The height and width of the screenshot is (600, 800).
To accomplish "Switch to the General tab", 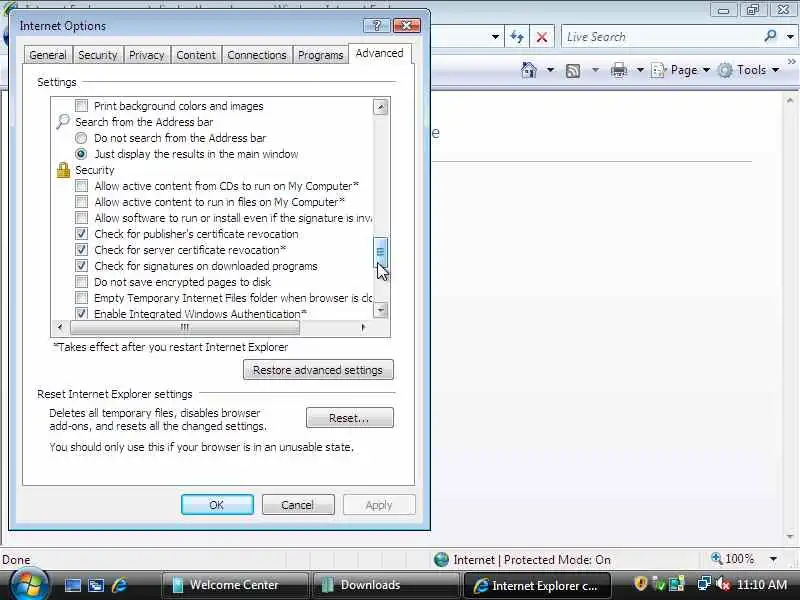I will [x=48, y=55].
